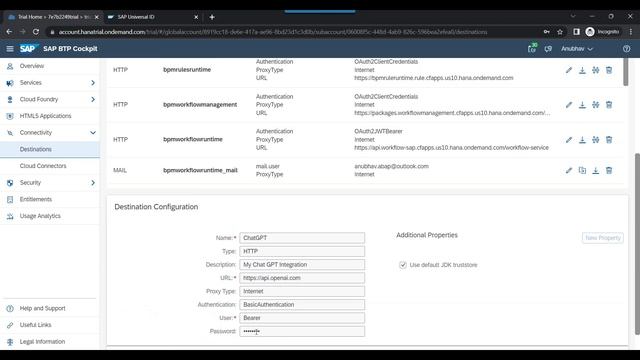Export the bpmworkflowmanagement destination

[582, 105]
